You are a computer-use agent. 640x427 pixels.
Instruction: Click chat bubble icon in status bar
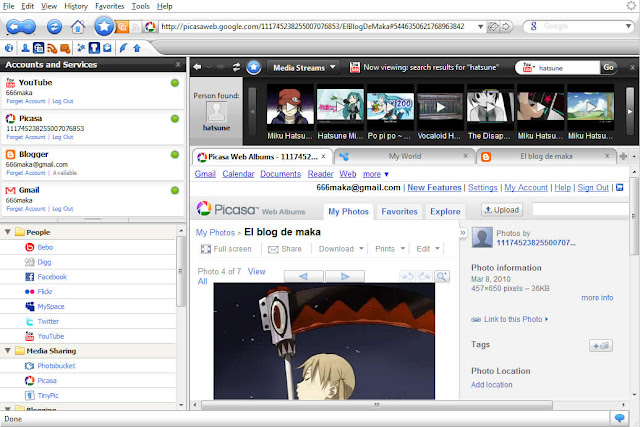point(619,418)
